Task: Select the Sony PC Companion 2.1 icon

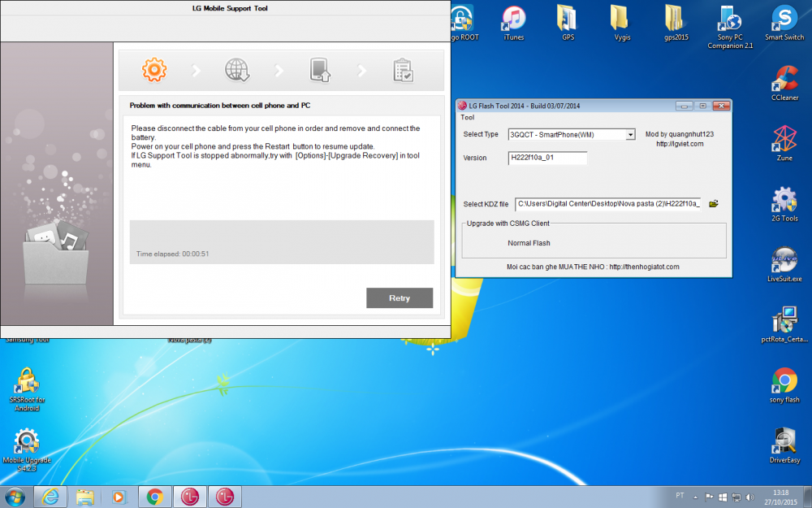Action: tap(730, 27)
